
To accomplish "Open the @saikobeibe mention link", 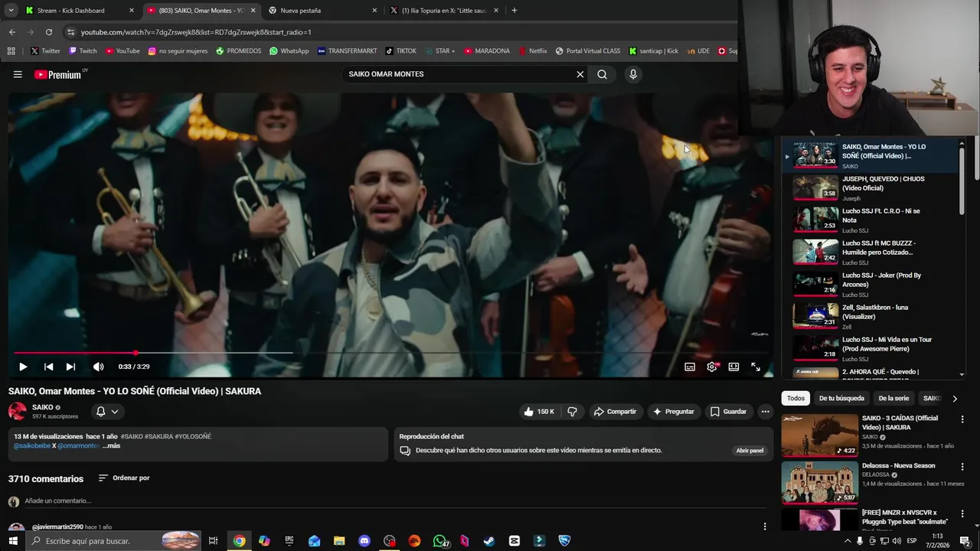I will pos(32,445).
